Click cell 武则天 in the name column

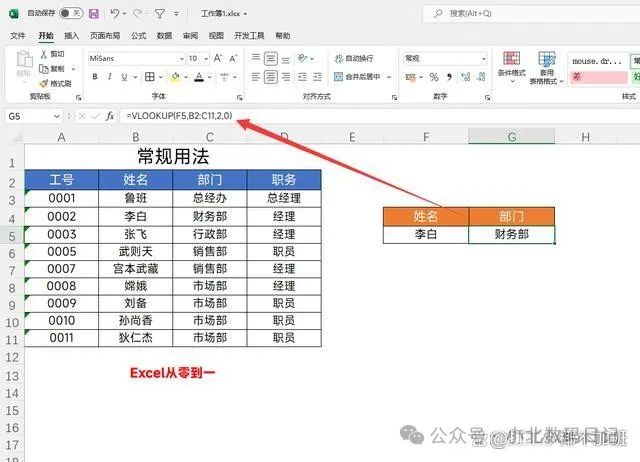[136, 251]
